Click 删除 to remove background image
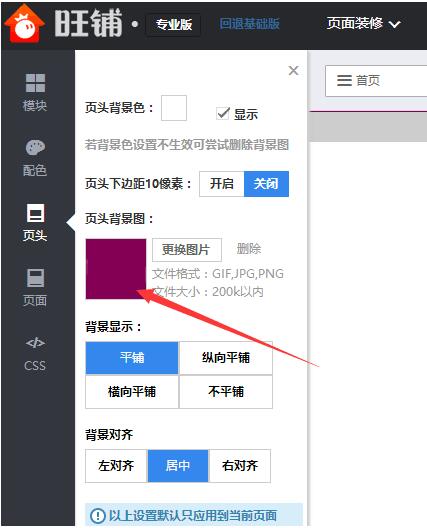The height and width of the screenshot is (528, 427). pyautogui.click(x=249, y=249)
